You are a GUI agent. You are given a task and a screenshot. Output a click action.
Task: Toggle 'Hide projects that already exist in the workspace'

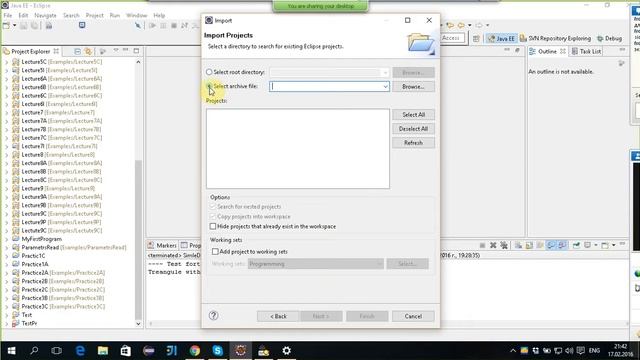point(213,226)
